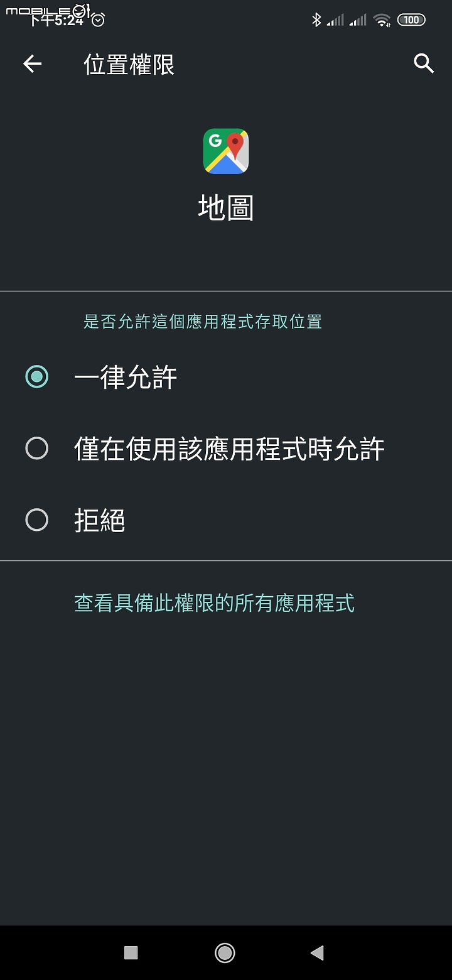Image resolution: width=452 pixels, height=980 pixels.
Task: Select the 一律允許 radio button
Action: tap(36, 376)
